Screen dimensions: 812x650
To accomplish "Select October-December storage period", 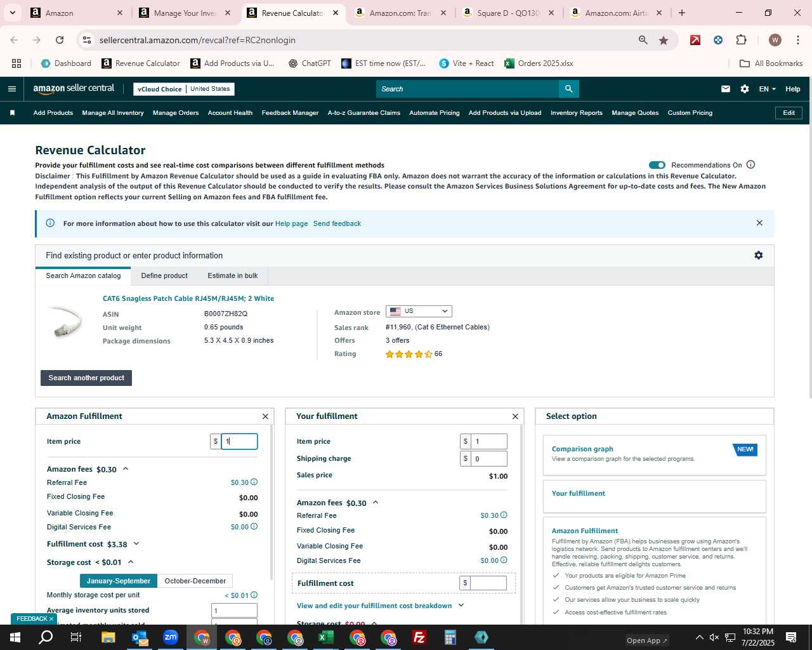I will coord(195,581).
